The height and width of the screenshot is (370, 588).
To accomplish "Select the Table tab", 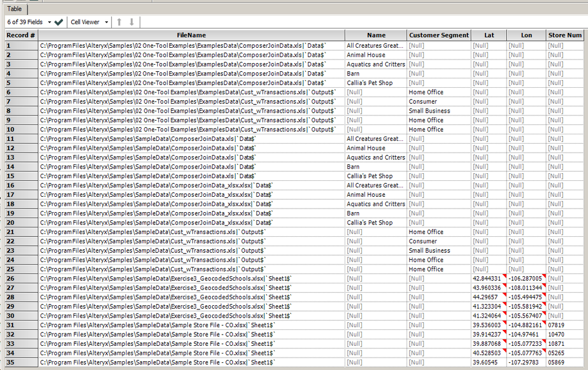I will [15, 9].
